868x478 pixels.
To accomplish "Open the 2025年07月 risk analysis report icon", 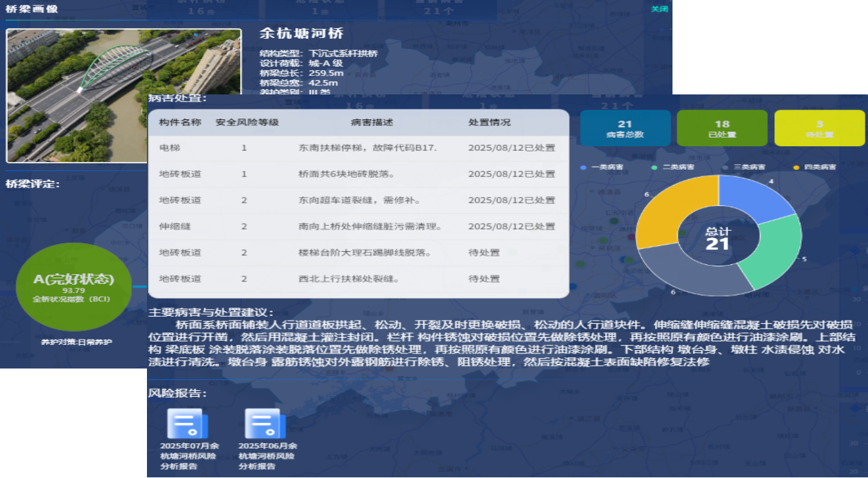I will [187, 424].
